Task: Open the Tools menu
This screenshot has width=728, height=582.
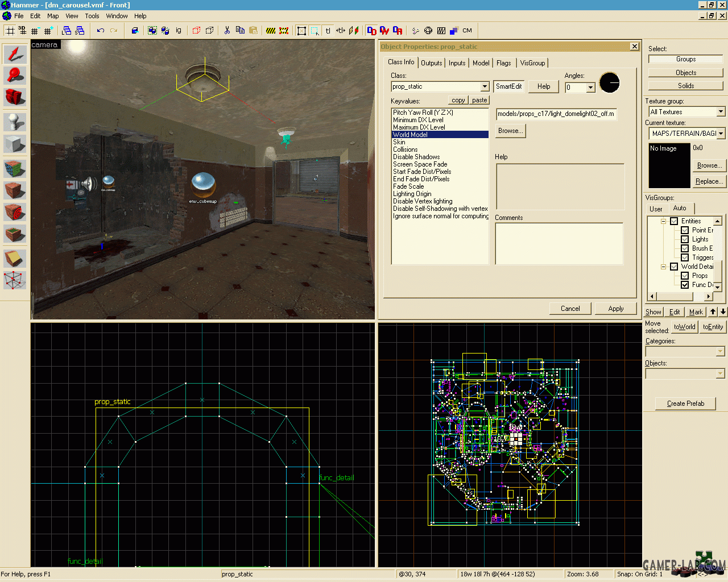Action: (x=92, y=16)
